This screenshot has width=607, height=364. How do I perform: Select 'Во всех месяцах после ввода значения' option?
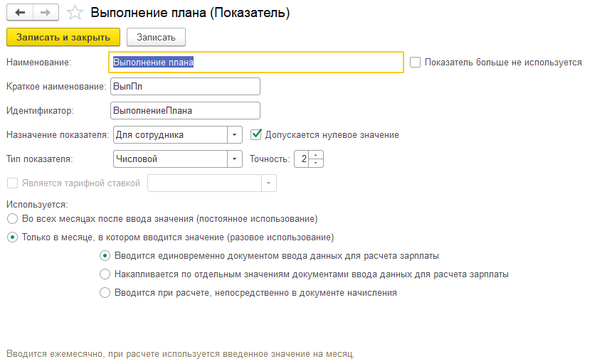[x=12, y=218]
